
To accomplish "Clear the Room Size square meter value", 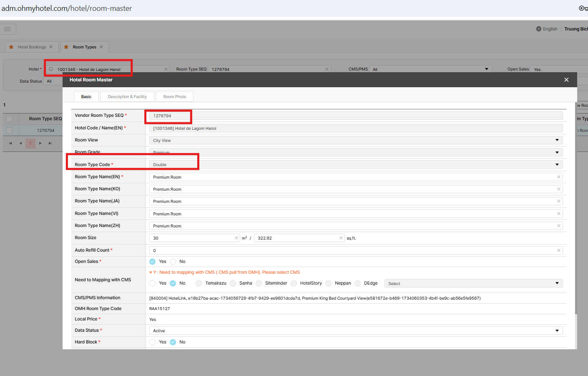I will (236, 238).
